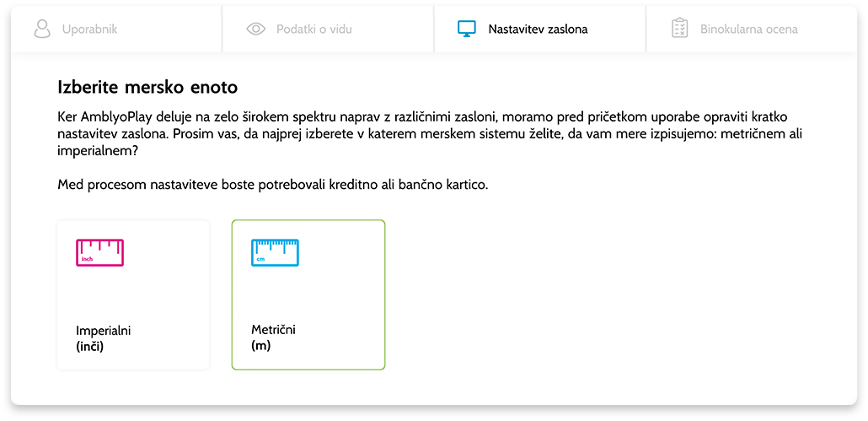Open the Uporabnik tab
The height and width of the screenshot is (421, 868).
[116, 30]
